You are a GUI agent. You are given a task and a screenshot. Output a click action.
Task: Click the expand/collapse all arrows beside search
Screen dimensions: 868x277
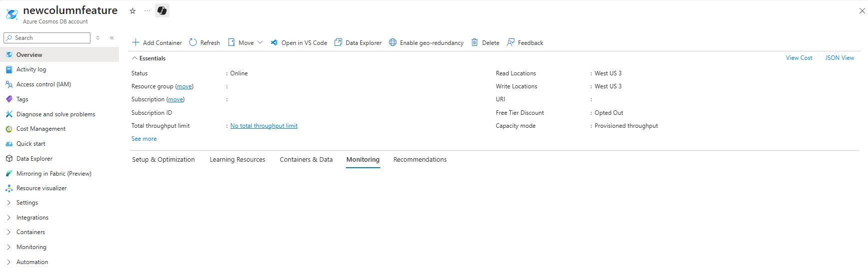[x=98, y=38]
